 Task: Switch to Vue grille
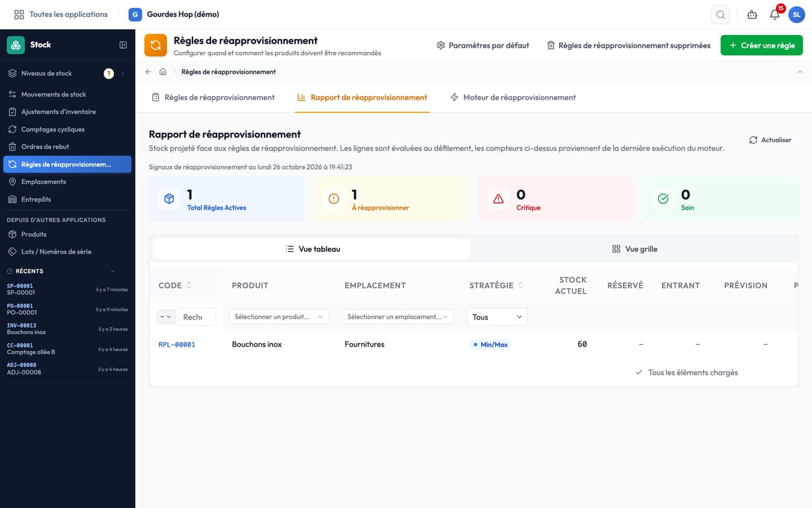pos(634,249)
